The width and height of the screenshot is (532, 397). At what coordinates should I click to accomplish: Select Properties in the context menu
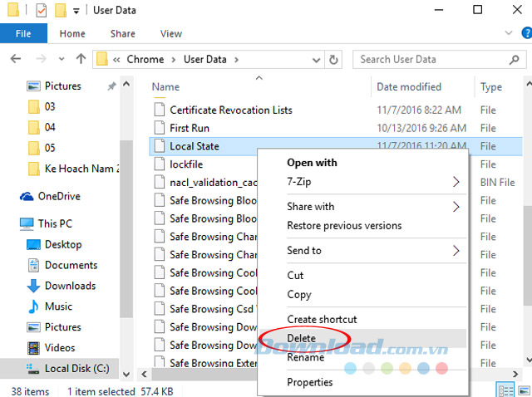point(309,382)
